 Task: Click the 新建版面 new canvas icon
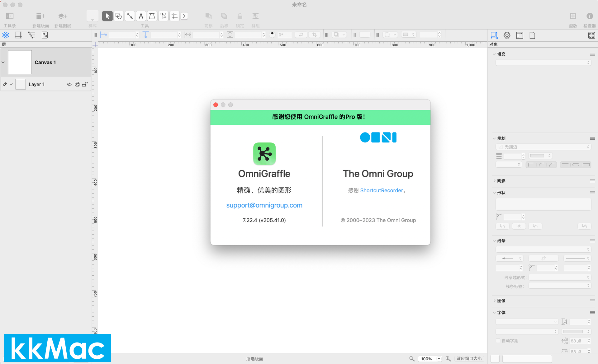pyautogui.click(x=40, y=16)
